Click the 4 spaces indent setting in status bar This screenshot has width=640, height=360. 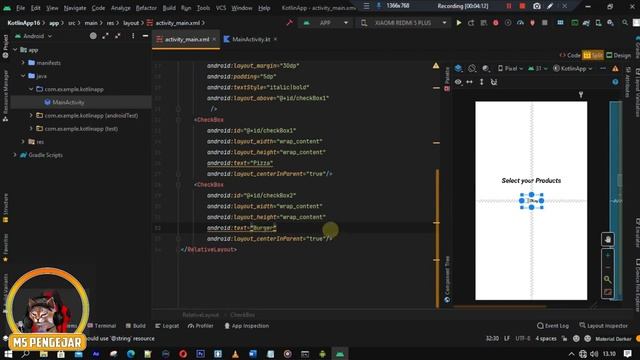[546, 339]
